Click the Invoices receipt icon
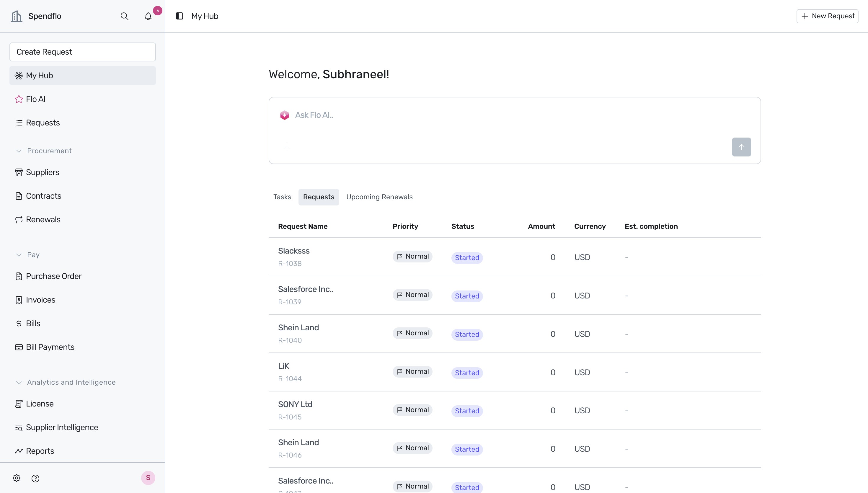 19,300
